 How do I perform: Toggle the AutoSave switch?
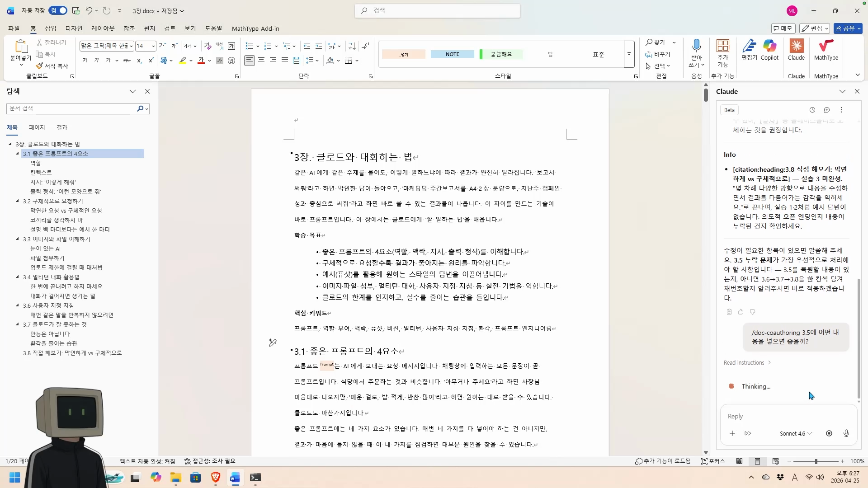coord(58,10)
